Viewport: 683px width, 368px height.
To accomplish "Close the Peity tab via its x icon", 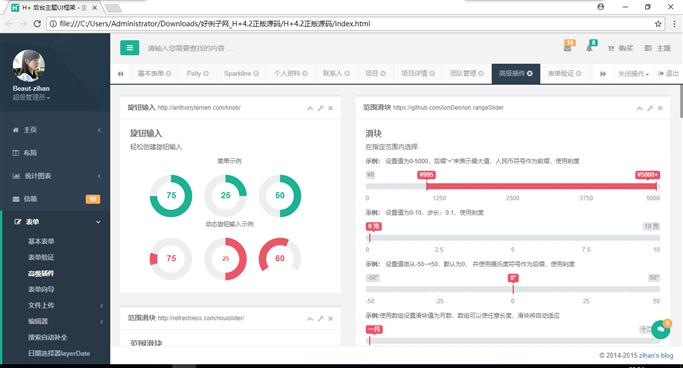I will (206, 74).
